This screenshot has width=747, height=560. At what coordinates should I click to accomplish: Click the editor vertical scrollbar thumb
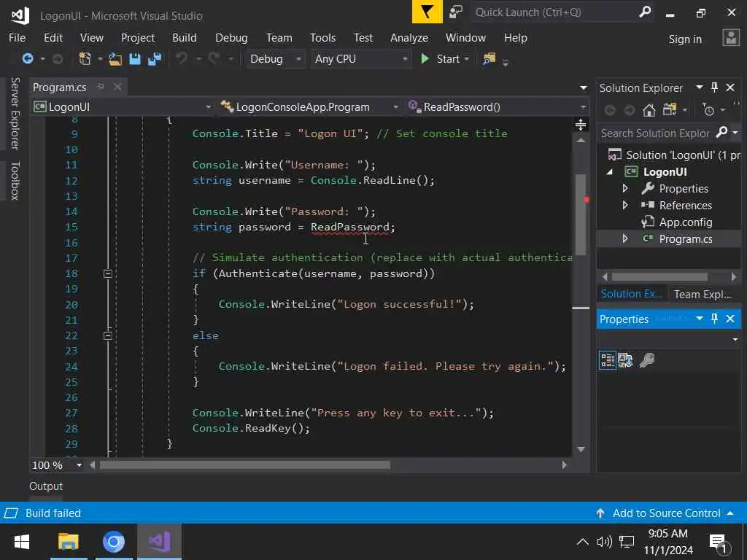[580, 214]
